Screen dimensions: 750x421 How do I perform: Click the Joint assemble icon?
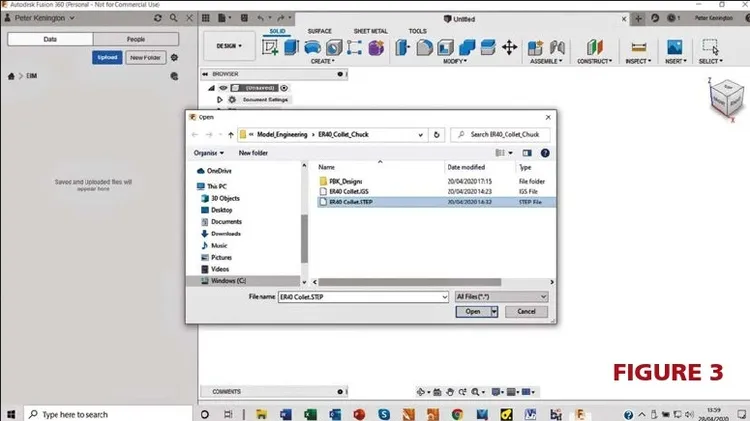(x=557, y=47)
